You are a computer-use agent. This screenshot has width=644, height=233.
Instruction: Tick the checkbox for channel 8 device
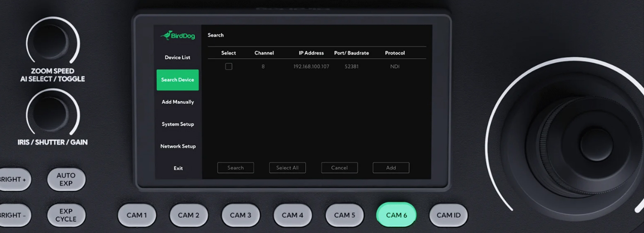(x=229, y=67)
